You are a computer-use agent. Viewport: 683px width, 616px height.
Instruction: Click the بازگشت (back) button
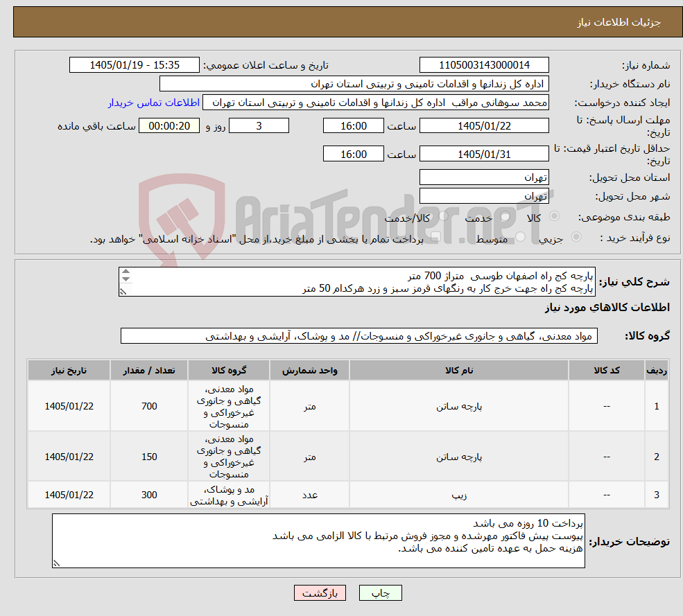click(x=320, y=593)
